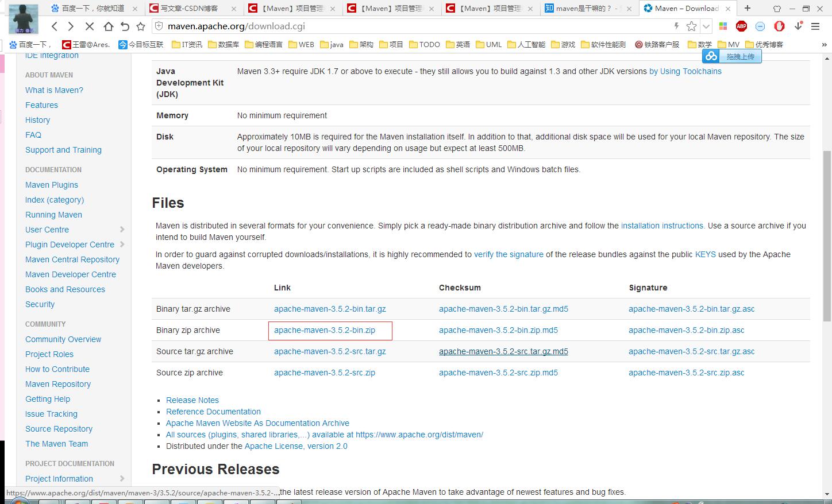832x504 pixels.
Task: Open the TODO bookmark folder
Action: pyautogui.click(x=425, y=44)
